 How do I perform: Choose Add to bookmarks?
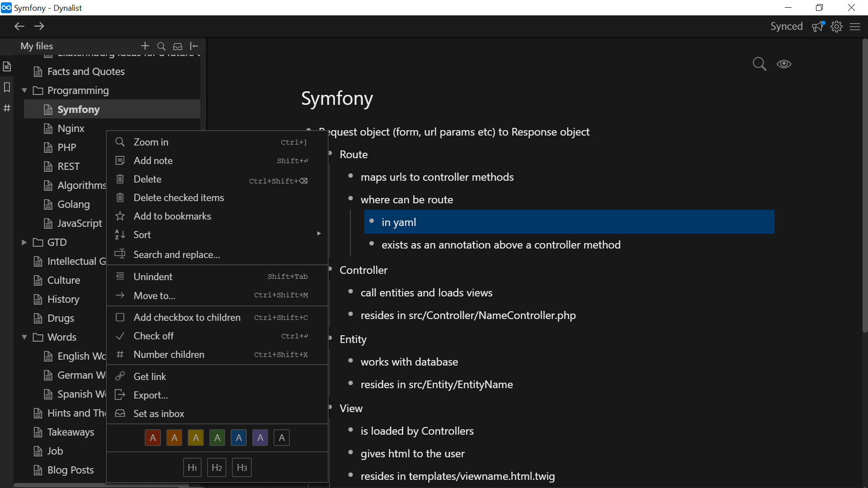217,216
